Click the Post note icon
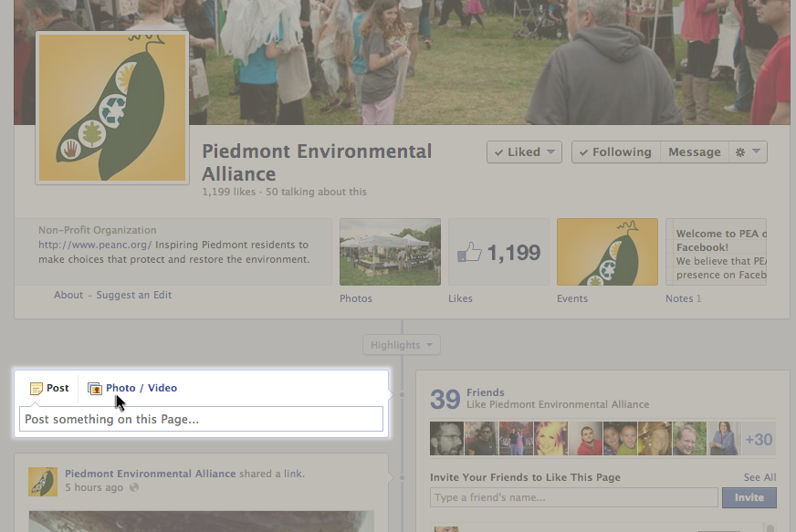 tap(36, 389)
